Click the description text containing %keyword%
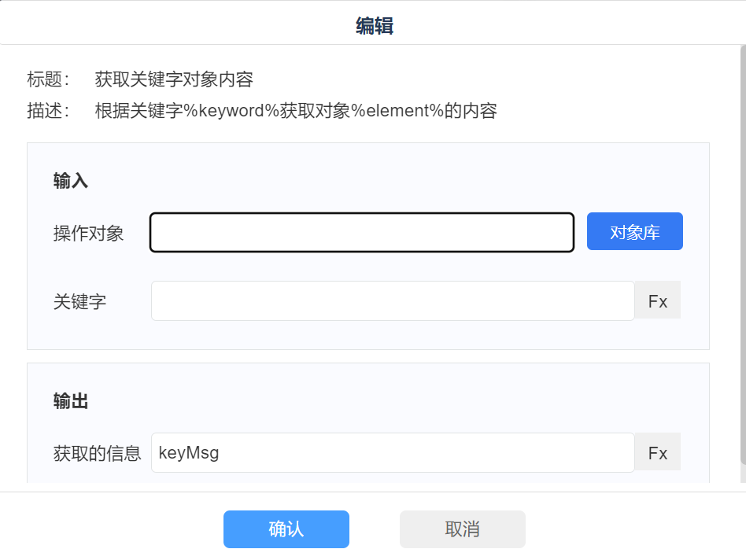Image resolution: width=746 pixels, height=560 pixels. [x=295, y=111]
